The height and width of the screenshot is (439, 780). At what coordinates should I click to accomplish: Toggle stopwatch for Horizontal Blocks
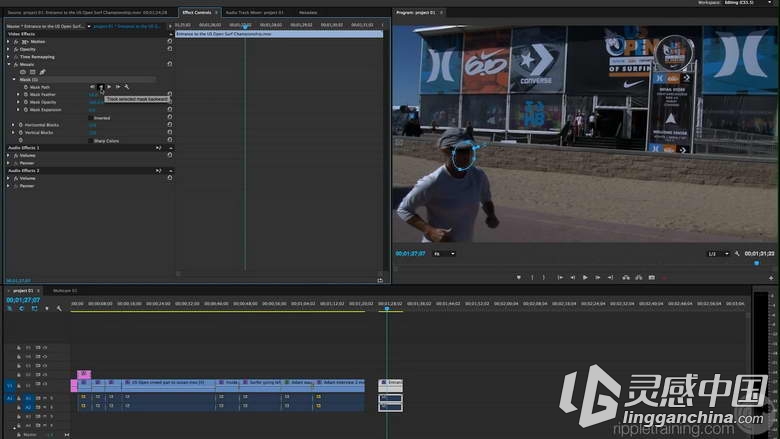coord(21,125)
